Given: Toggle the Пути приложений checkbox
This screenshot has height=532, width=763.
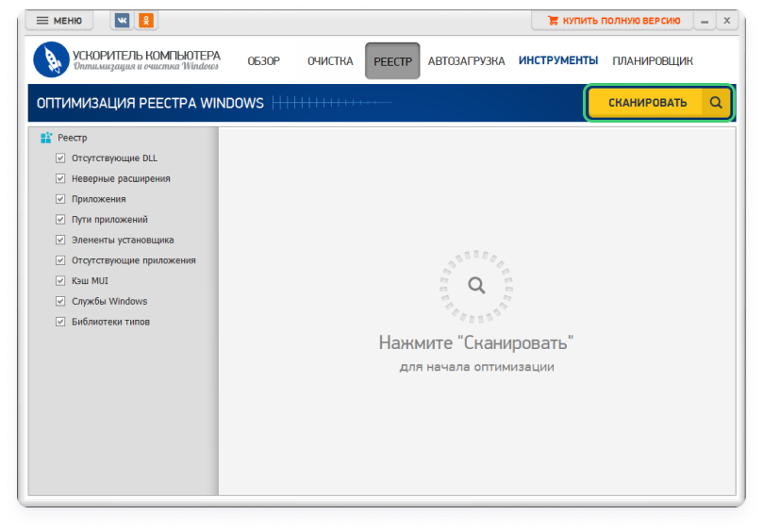Looking at the screenshot, I should tap(60, 220).
